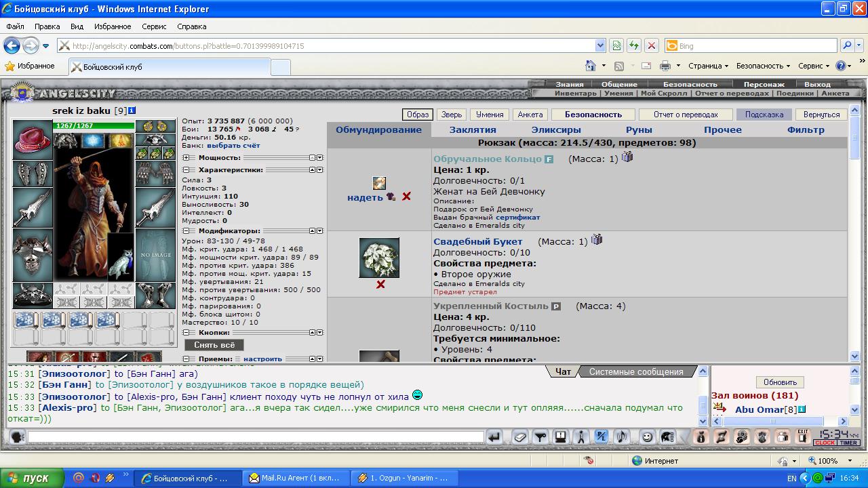Click the eraser clear-chat icon
868x488 pixels.
pyautogui.click(x=519, y=437)
